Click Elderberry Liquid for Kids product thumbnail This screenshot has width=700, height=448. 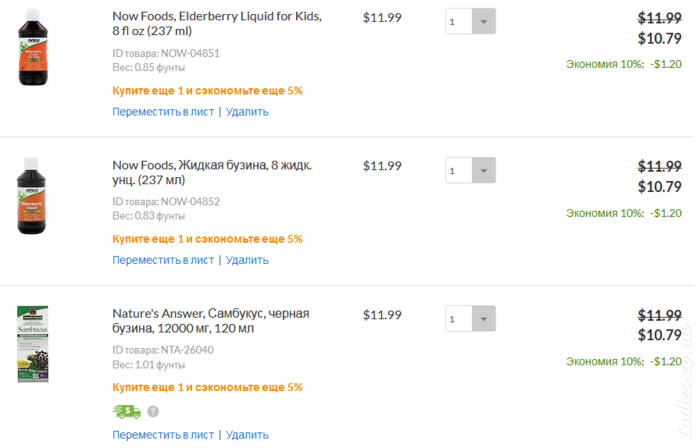click(x=33, y=47)
